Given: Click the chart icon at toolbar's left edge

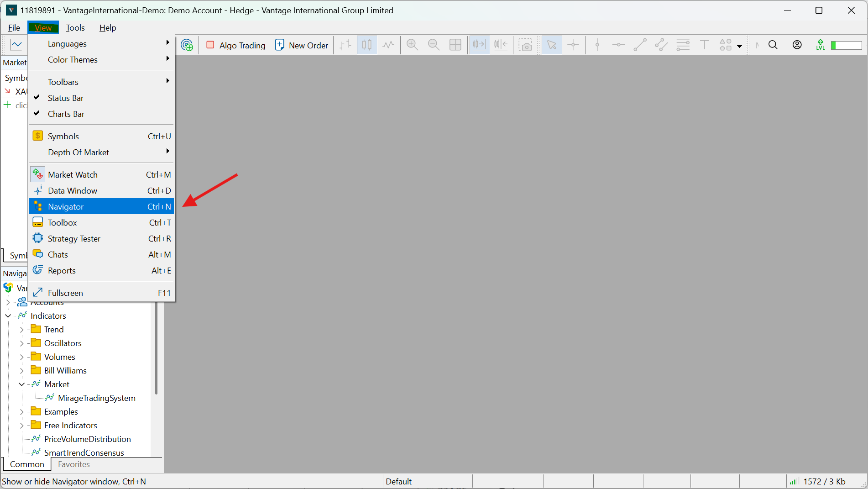Looking at the screenshot, I should 16,45.
